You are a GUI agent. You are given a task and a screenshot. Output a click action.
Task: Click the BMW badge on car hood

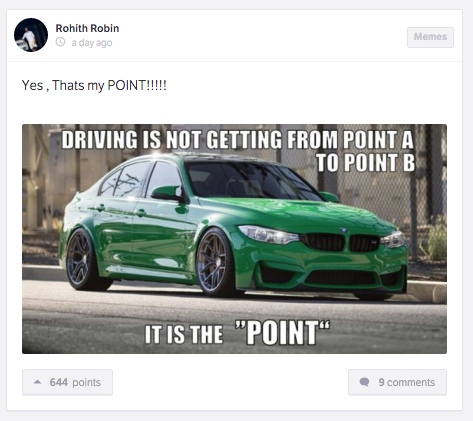(344, 230)
